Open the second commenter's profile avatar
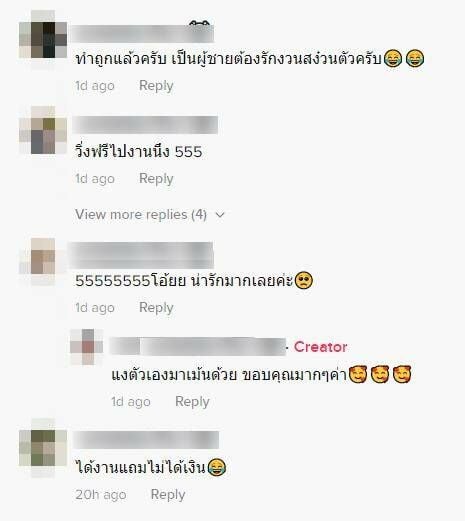 43,133
